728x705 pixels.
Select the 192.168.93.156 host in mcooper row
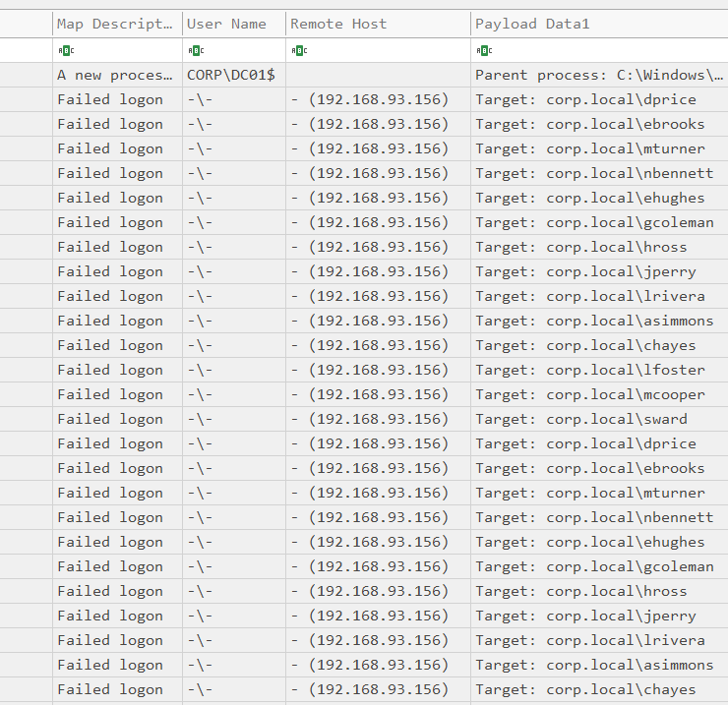pyautogui.click(x=379, y=394)
